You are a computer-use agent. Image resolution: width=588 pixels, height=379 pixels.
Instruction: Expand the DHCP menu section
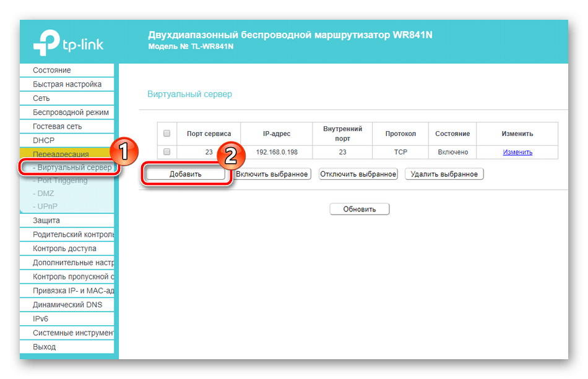pos(44,140)
